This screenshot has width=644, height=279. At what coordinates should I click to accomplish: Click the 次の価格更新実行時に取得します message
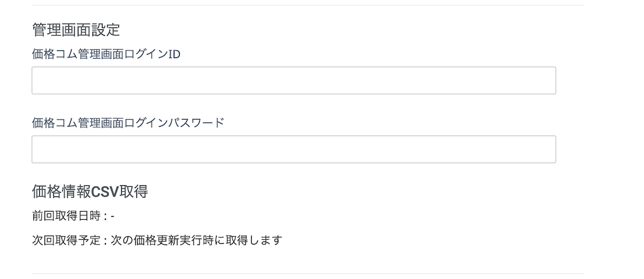[196, 240]
